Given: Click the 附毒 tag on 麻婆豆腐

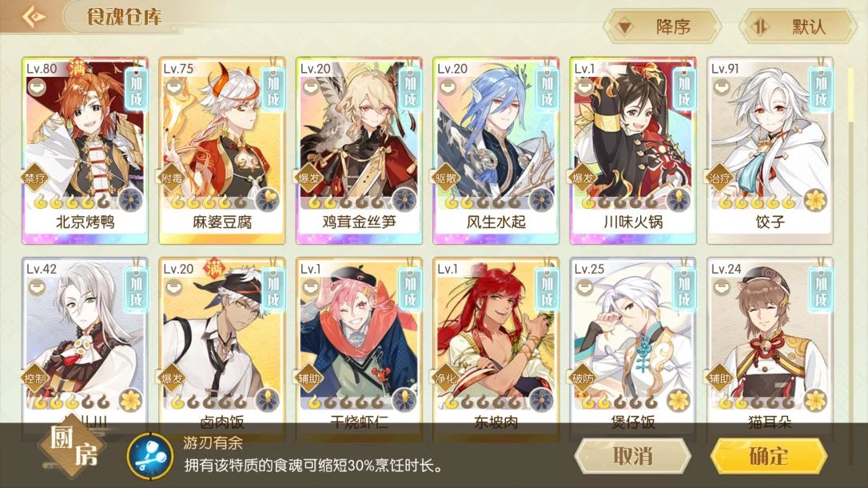Looking at the screenshot, I should point(171,178).
